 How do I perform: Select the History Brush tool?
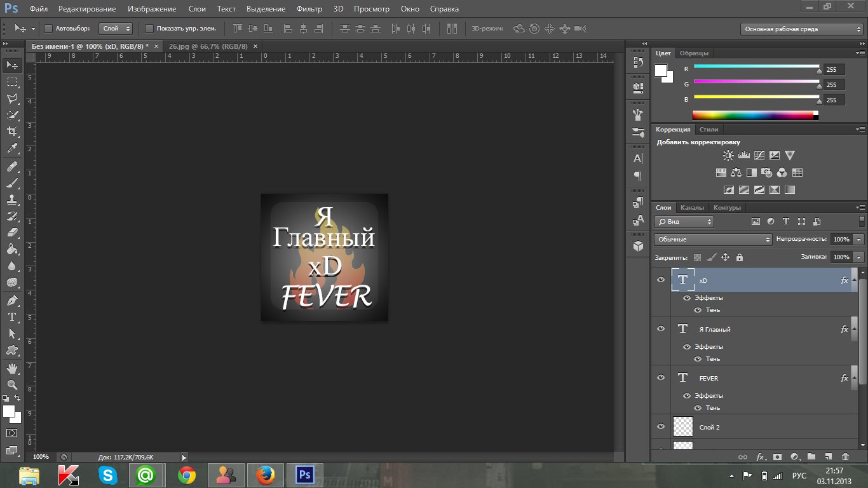click(x=12, y=217)
